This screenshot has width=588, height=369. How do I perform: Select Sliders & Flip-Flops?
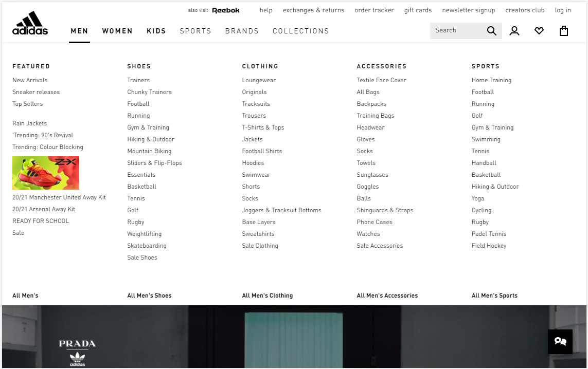tap(154, 163)
